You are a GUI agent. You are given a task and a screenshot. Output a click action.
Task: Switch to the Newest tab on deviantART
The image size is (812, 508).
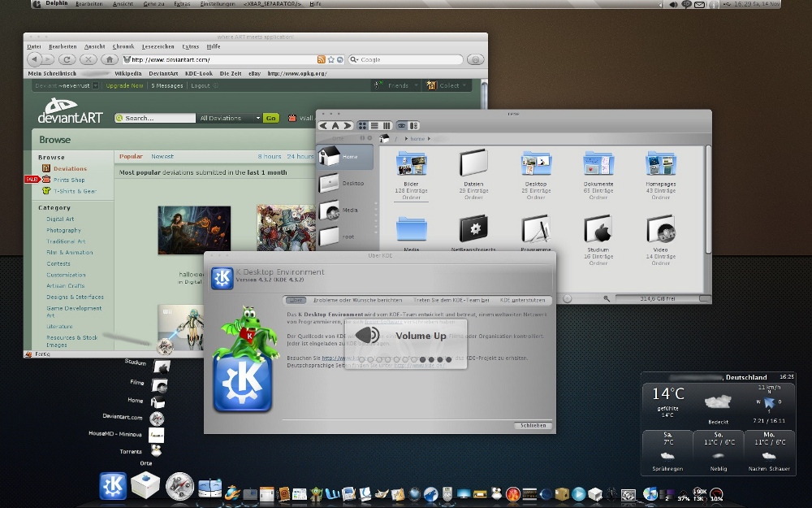[x=162, y=156]
